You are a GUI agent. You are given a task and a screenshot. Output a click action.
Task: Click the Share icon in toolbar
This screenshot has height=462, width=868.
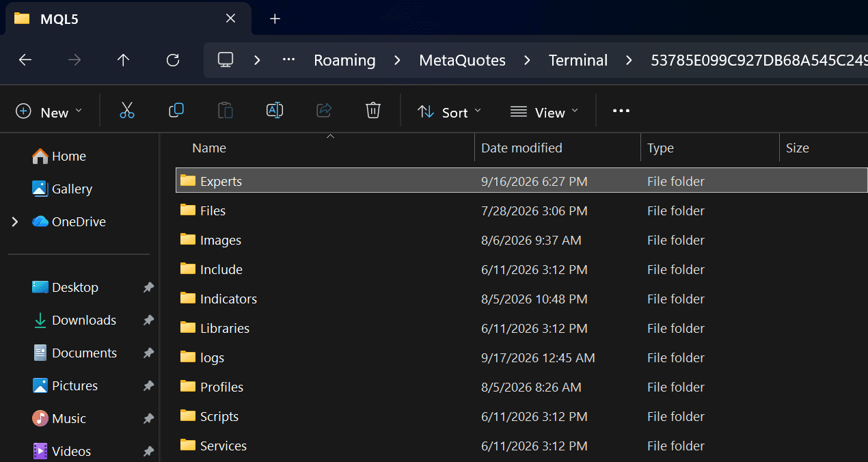pyautogui.click(x=324, y=111)
